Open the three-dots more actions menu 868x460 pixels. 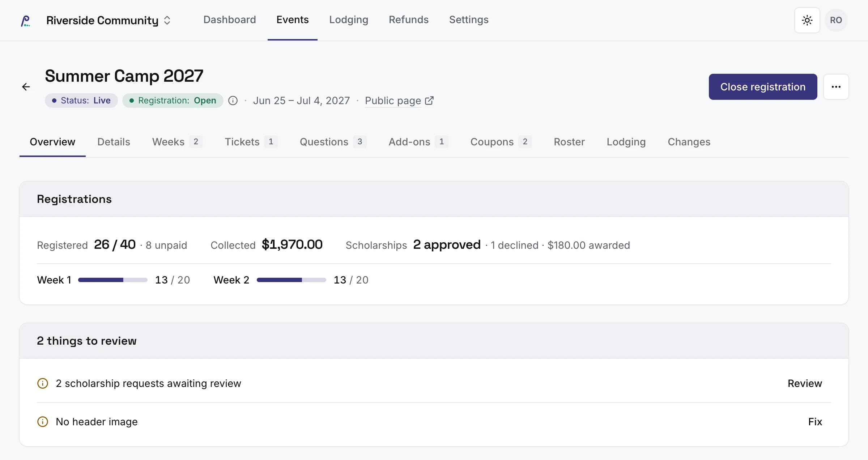(836, 87)
